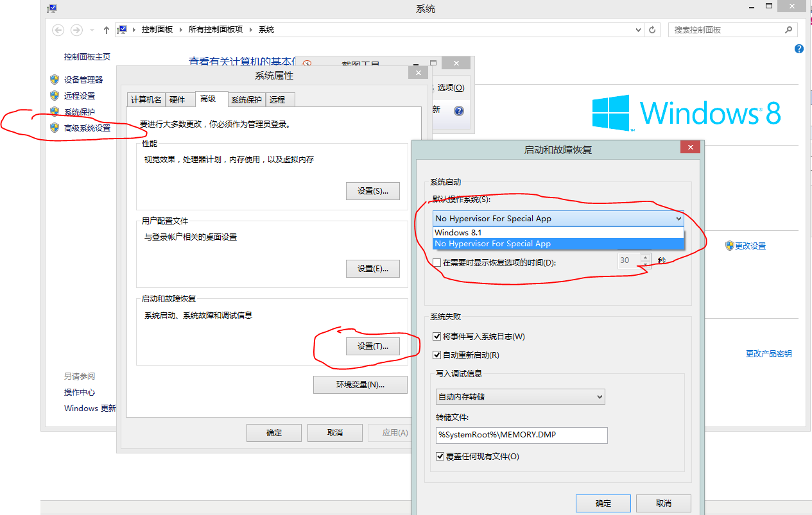Open 远程设置 sidebar link
812x515 pixels.
pyautogui.click(x=80, y=96)
